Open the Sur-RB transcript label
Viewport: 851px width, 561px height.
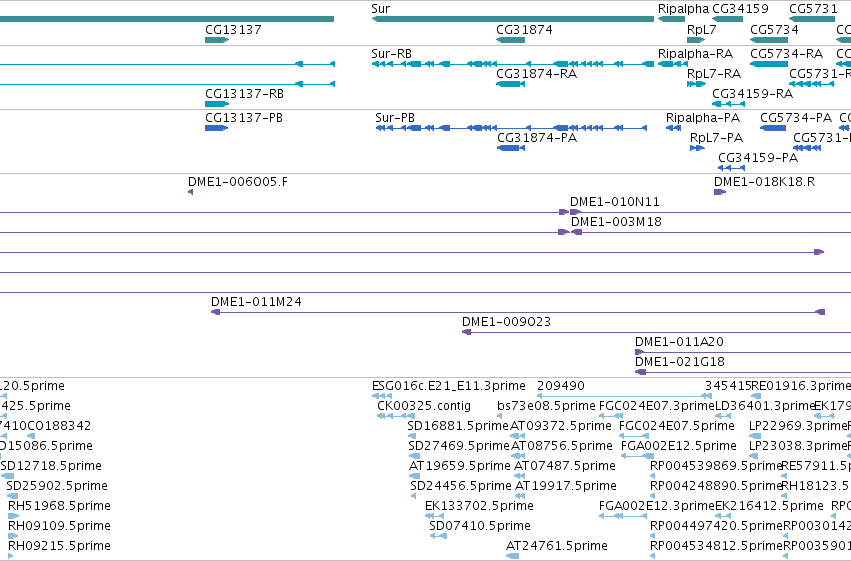pos(391,54)
